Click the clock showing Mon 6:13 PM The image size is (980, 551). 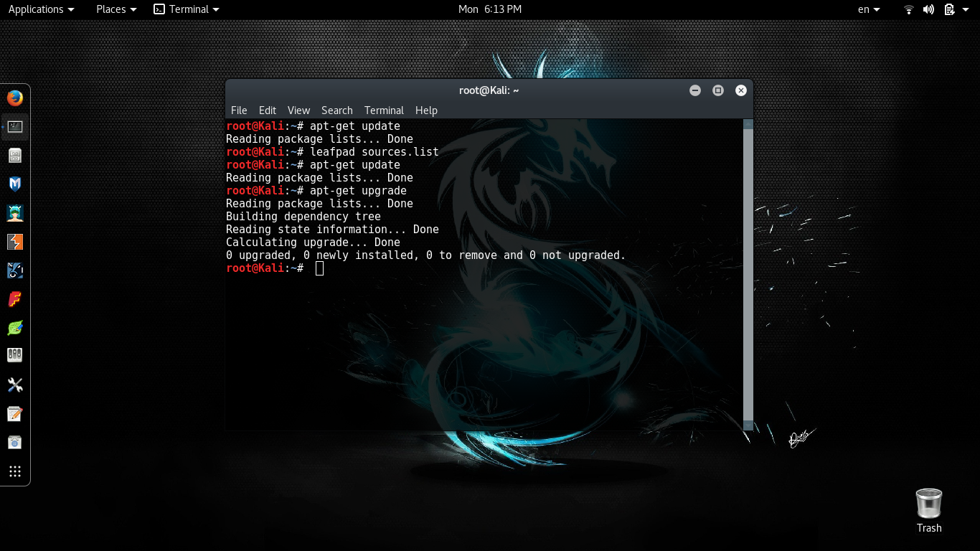pos(490,9)
